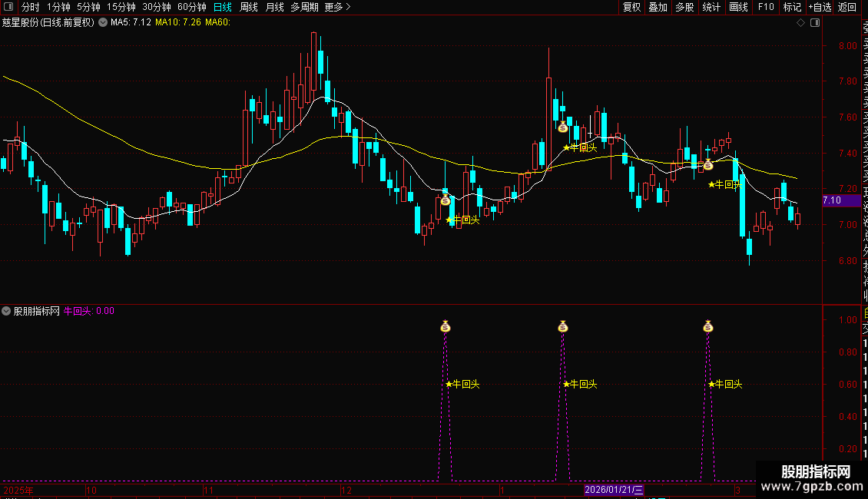Open the 复权 adjustment option

point(631,7)
